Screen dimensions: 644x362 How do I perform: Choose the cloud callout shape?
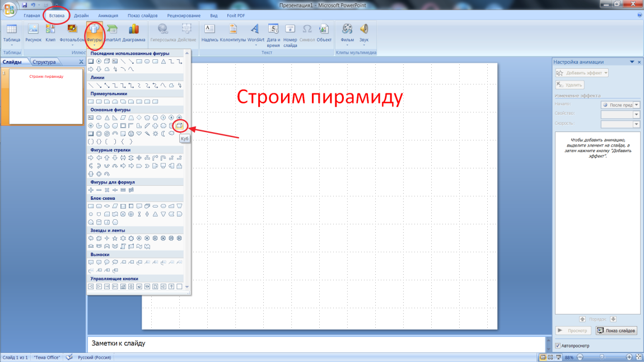[x=115, y=262]
